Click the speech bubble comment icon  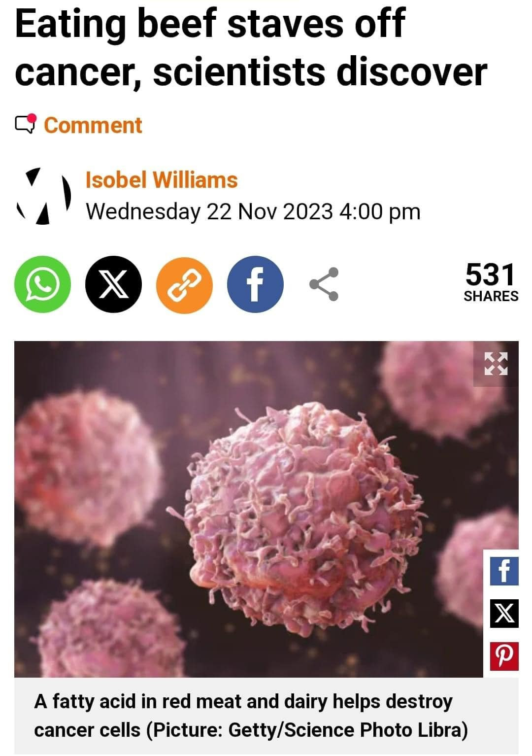click(26, 124)
